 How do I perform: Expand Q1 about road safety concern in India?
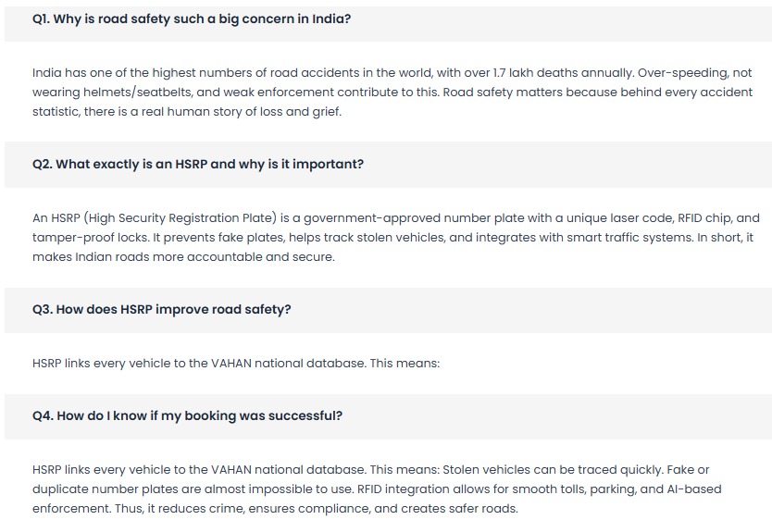191,19
